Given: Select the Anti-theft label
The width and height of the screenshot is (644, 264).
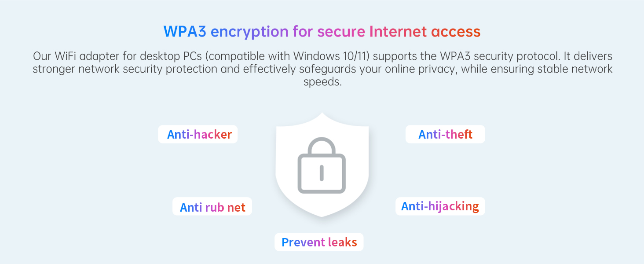Looking at the screenshot, I should (x=445, y=135).
